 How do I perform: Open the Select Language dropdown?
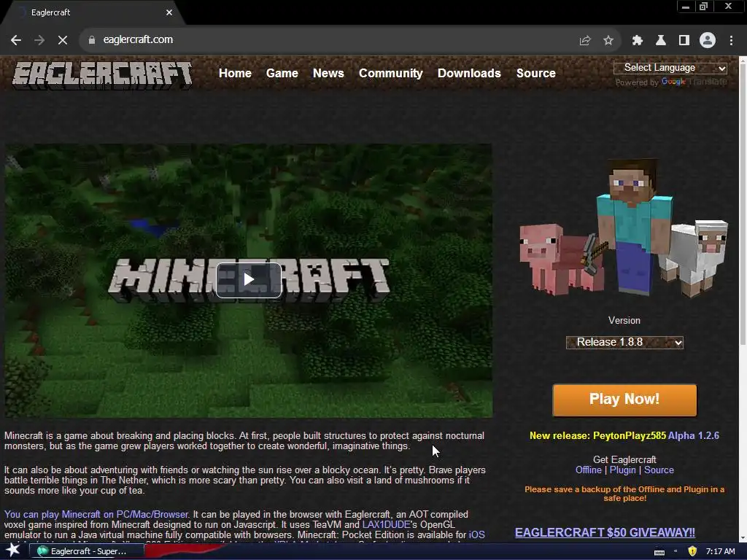click(x=670, y=68)
